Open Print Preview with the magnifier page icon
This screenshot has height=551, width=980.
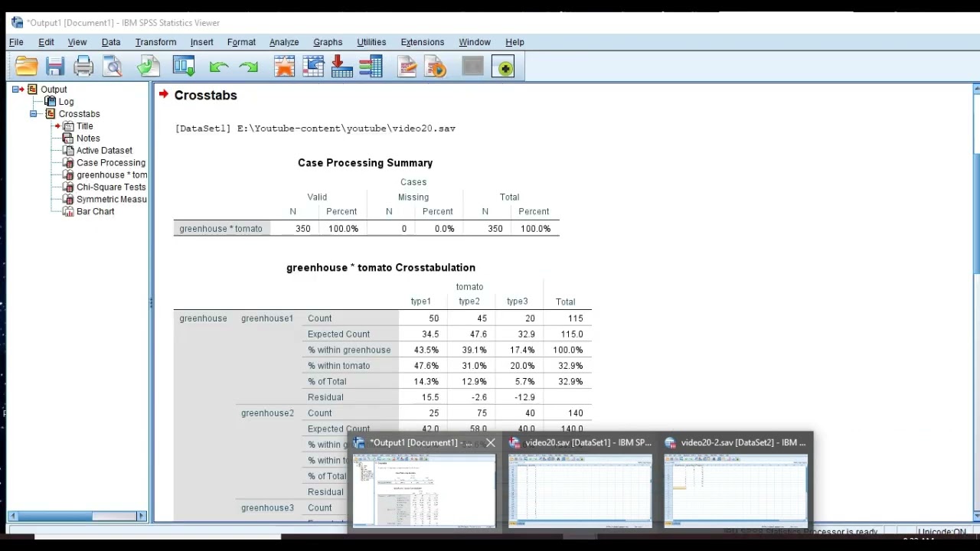[113, 67]
